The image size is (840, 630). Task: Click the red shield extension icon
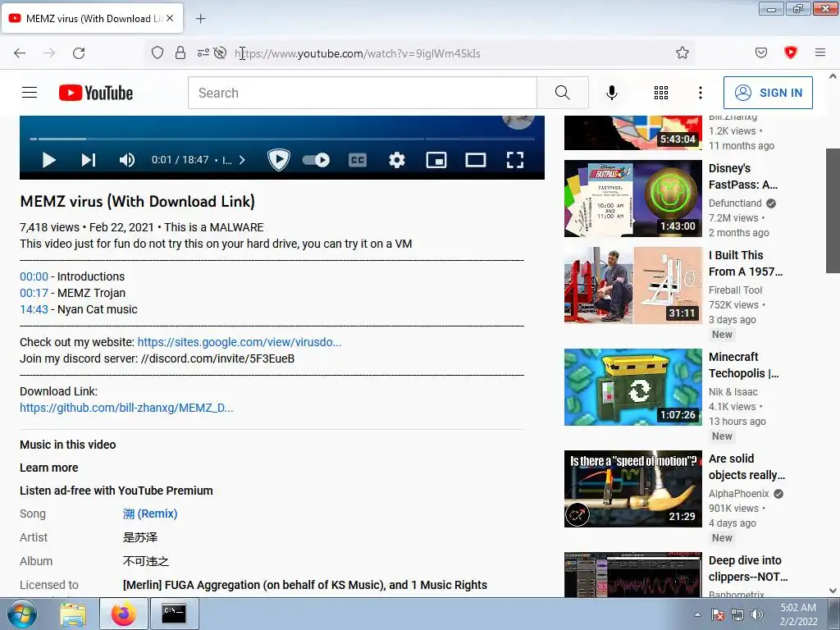pyautogui.click(x=790, y=52)
